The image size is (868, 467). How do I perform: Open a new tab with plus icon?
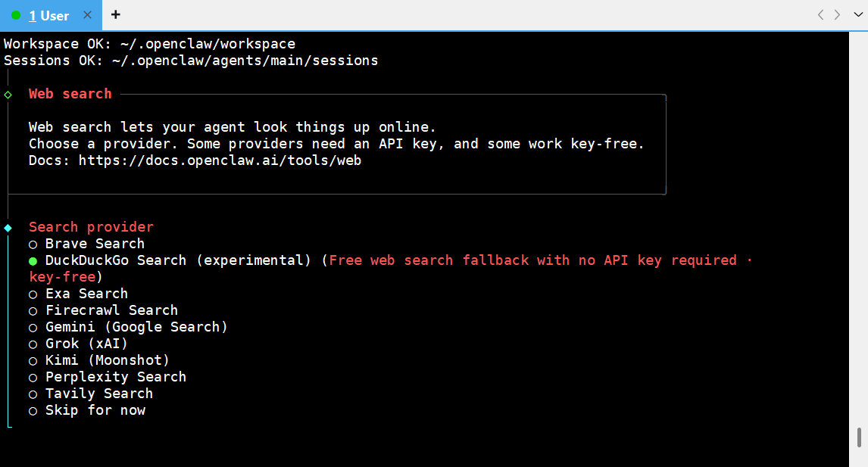click(x=115, y=14)
